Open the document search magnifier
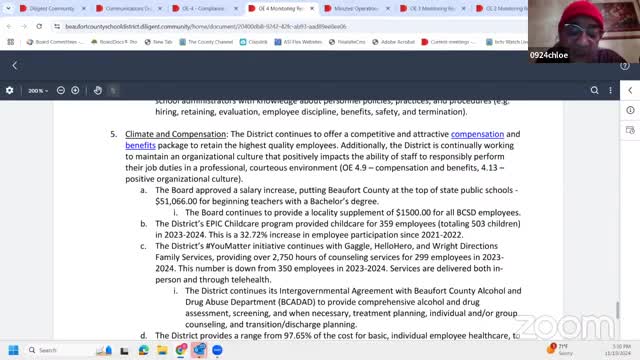The image size is (640, 360). coord(594,90)
